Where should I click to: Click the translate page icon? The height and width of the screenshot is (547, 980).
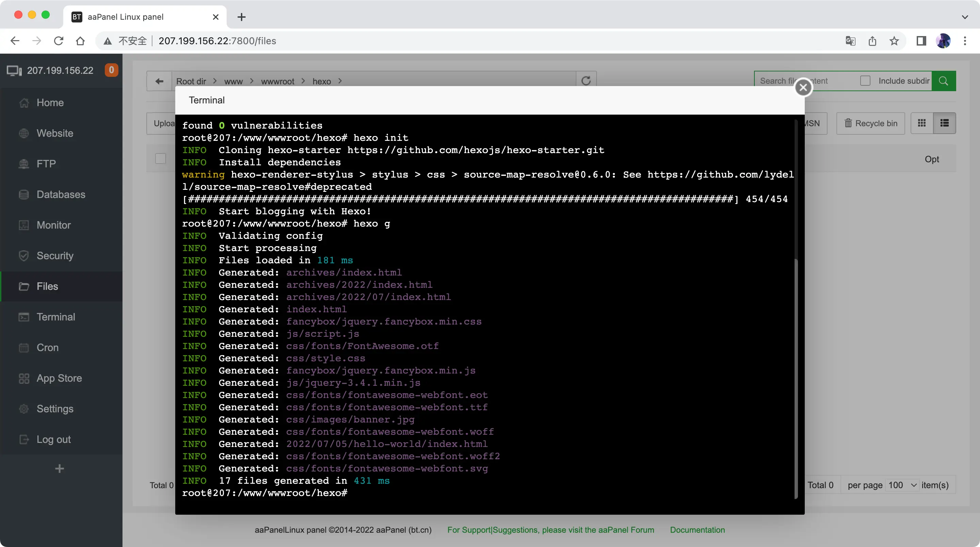pyautogui.click(x=850, y=41)
